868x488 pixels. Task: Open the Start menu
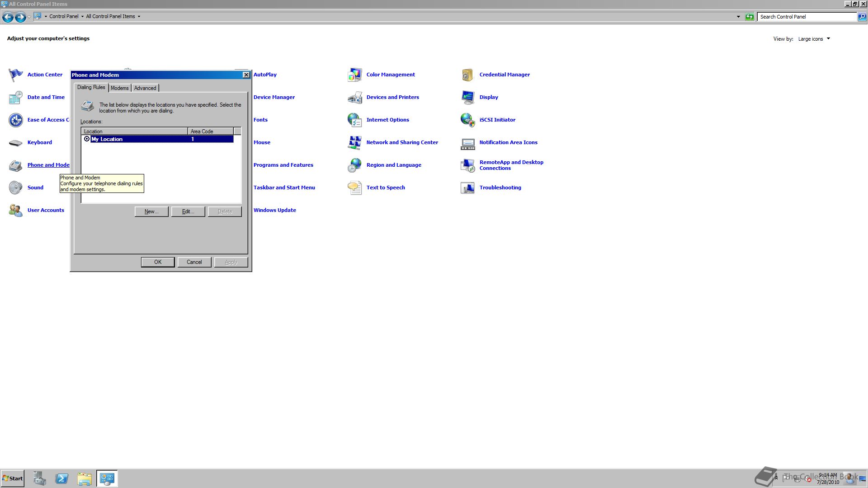[13, 479]
